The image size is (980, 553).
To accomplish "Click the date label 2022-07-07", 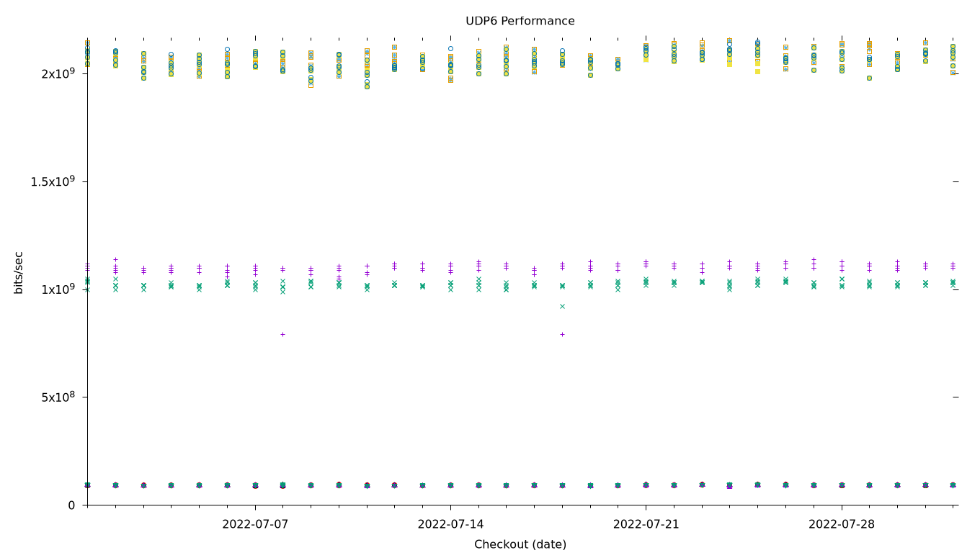I will (255, 524).
